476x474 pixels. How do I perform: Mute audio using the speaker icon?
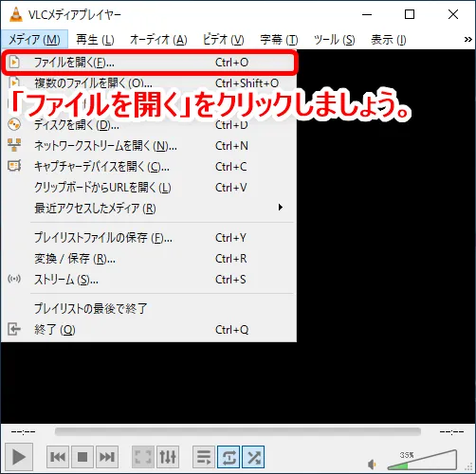point(372,465)
